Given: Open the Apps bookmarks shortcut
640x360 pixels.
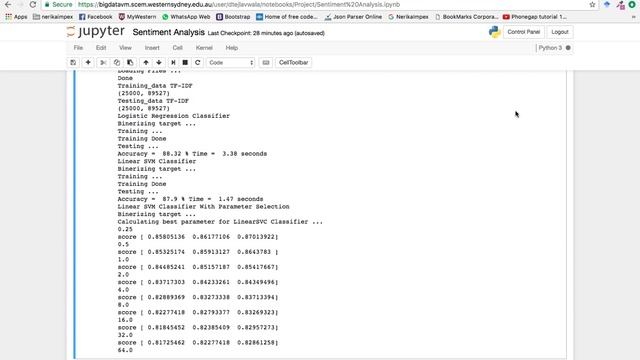Looking at the screenshot, I should 16,17.
